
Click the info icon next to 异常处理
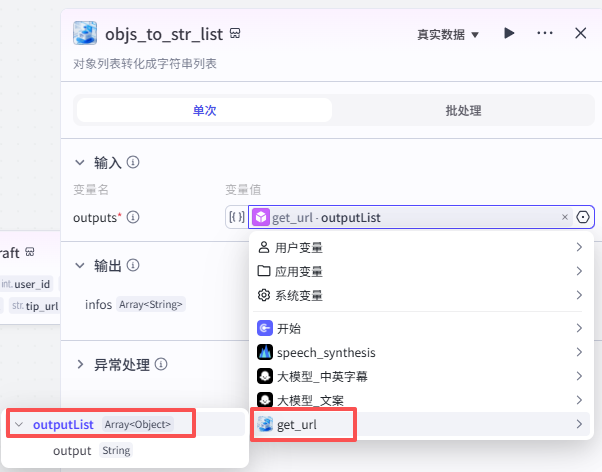point(161,365)
